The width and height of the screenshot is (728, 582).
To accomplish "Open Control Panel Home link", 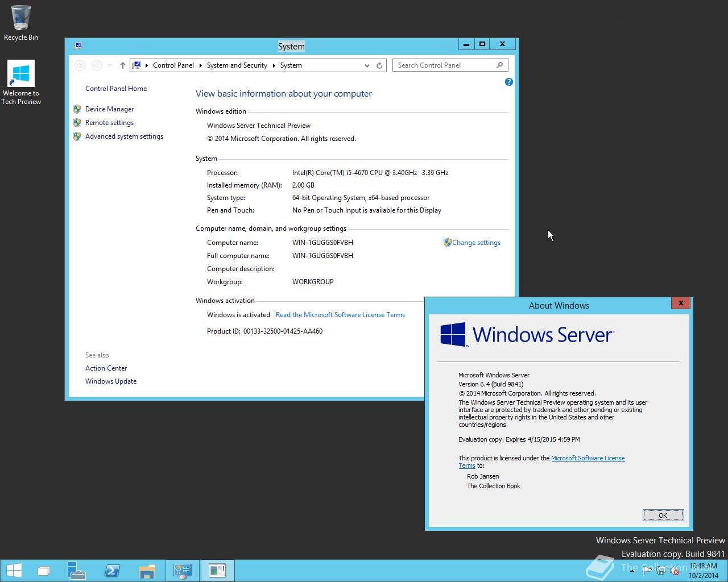I will point(116,89).
